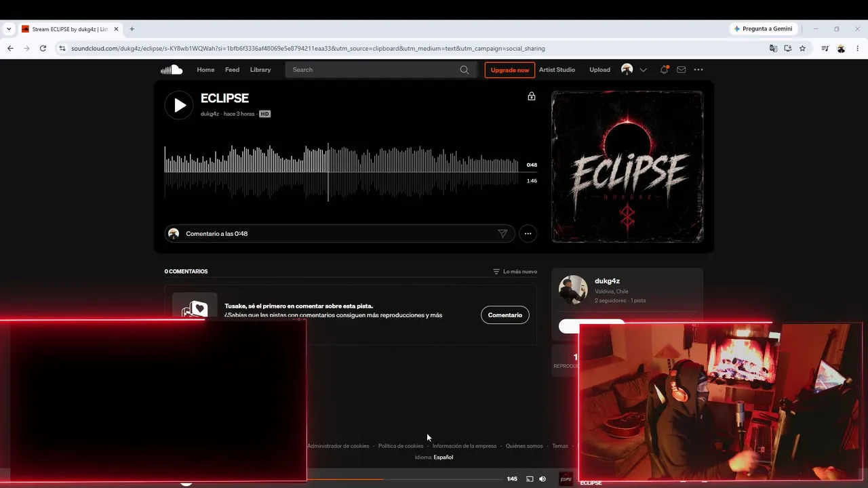The height and width of the screenshot is (488, 868).
Task: Select the Stream ECLIPSE browser tab
Action: coord(70,29)
